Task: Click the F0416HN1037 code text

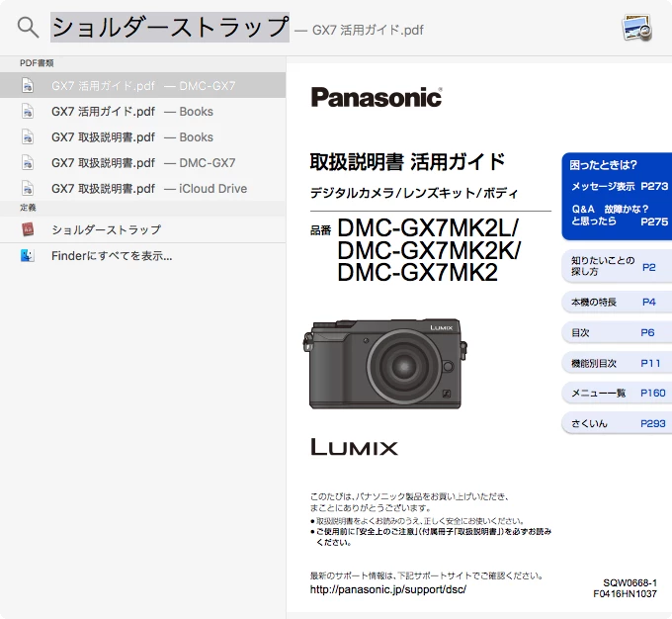Action: pos(625,593)
